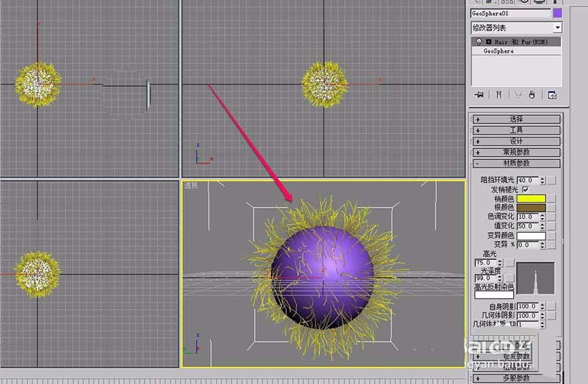Image resolution: width=588 pixels, height=384 pixels.
Task: Click the 几何体阴影 value field
Action: [528, 316]
